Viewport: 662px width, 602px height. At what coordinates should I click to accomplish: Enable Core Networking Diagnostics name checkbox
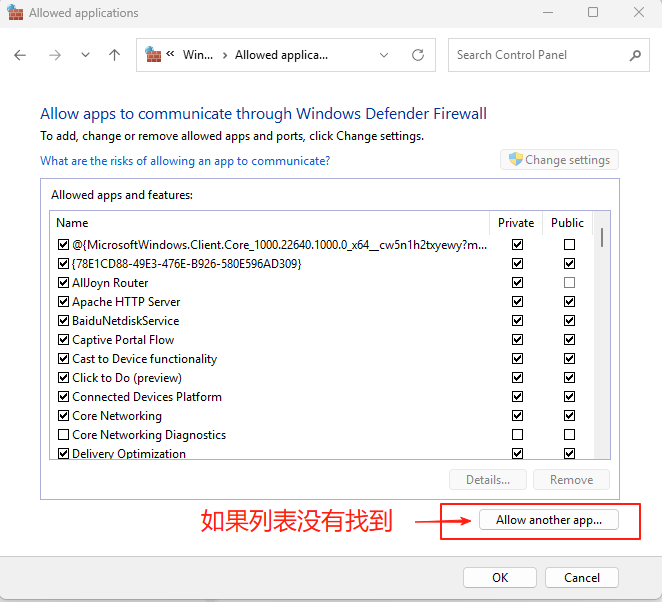tap(63, 434)
